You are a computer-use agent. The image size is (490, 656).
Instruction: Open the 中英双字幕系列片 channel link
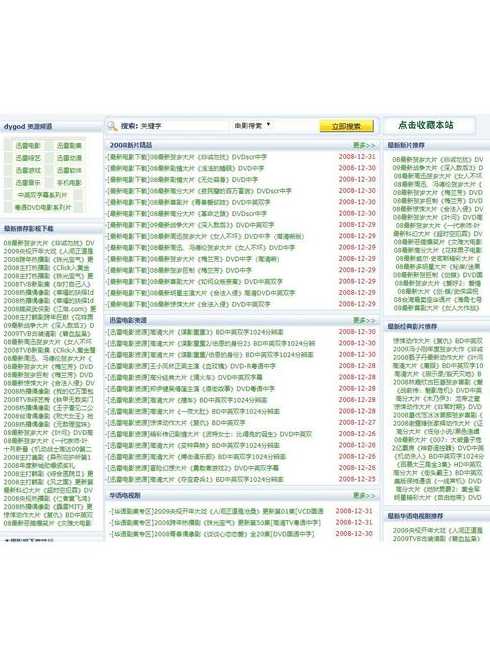tap(42, 195)
